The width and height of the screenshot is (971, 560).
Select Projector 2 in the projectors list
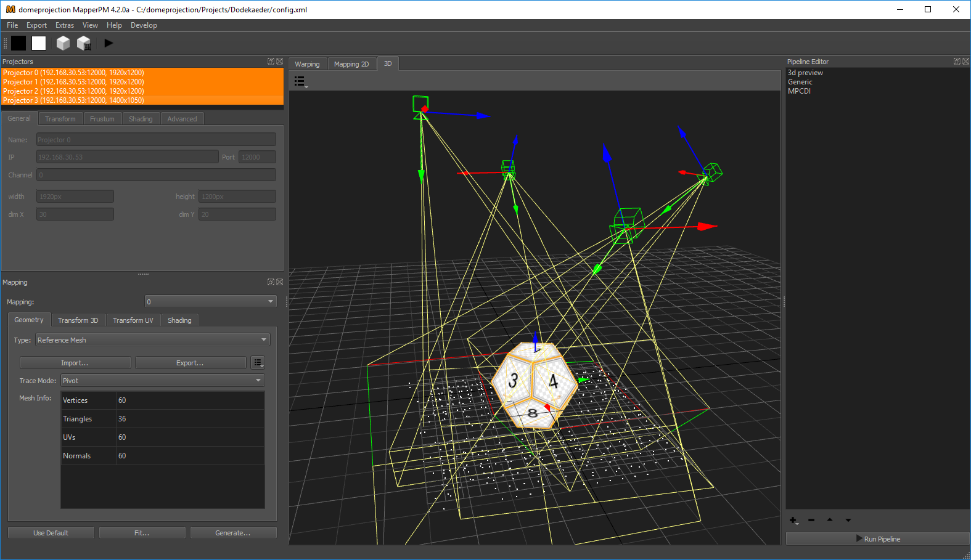[73, 91]
